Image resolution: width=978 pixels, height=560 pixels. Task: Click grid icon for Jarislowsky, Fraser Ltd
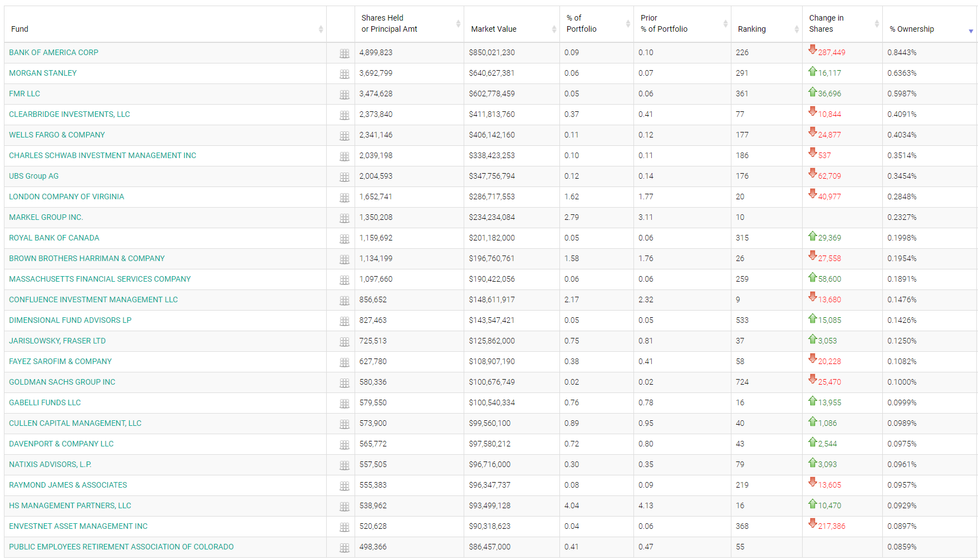click(x=345, y=342)
